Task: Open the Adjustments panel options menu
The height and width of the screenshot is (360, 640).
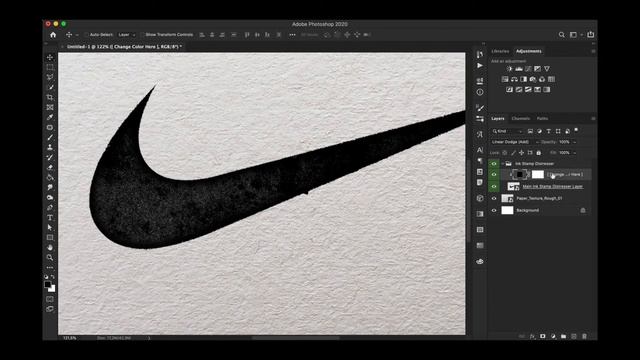Action: pos(593,51)
